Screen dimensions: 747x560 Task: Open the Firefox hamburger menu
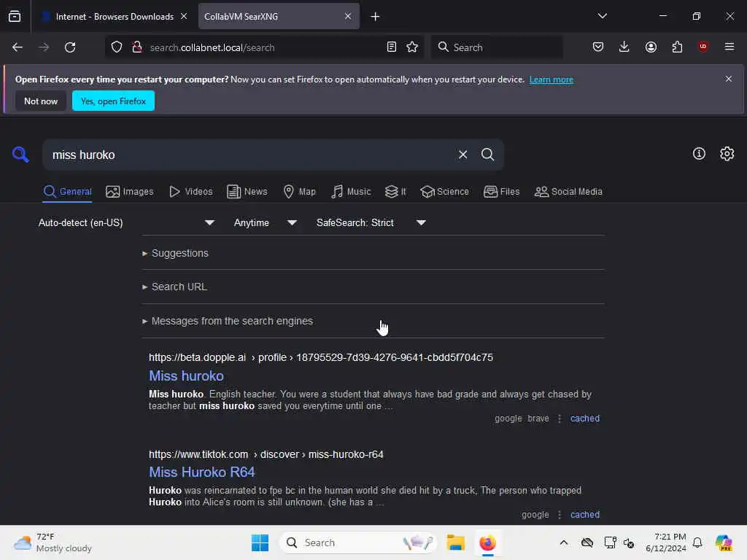729,47
